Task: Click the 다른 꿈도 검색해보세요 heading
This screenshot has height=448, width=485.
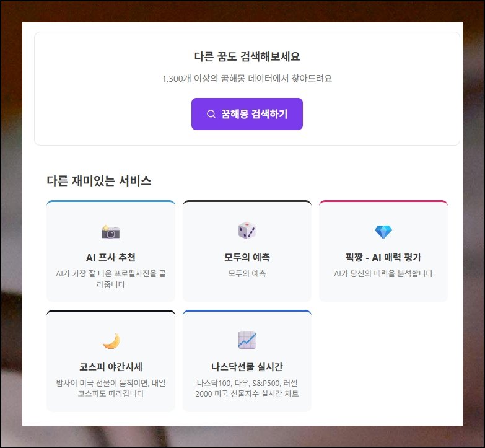Action: point(247,56)
